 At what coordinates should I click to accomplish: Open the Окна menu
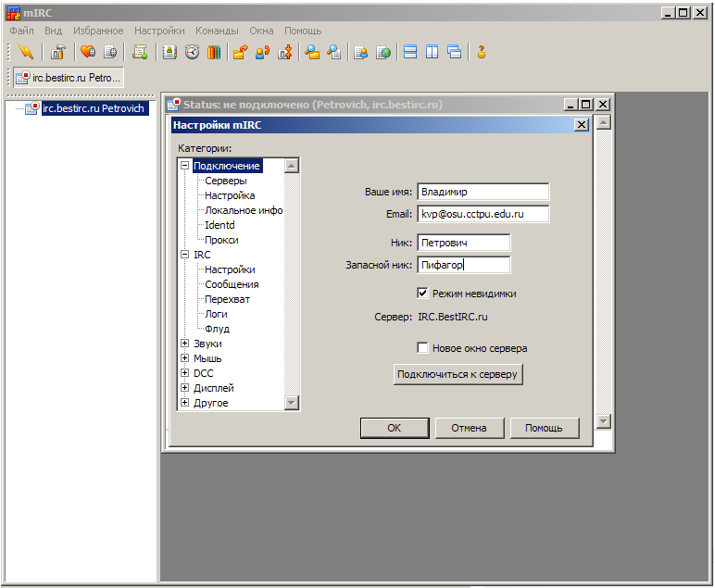[261, 31]
